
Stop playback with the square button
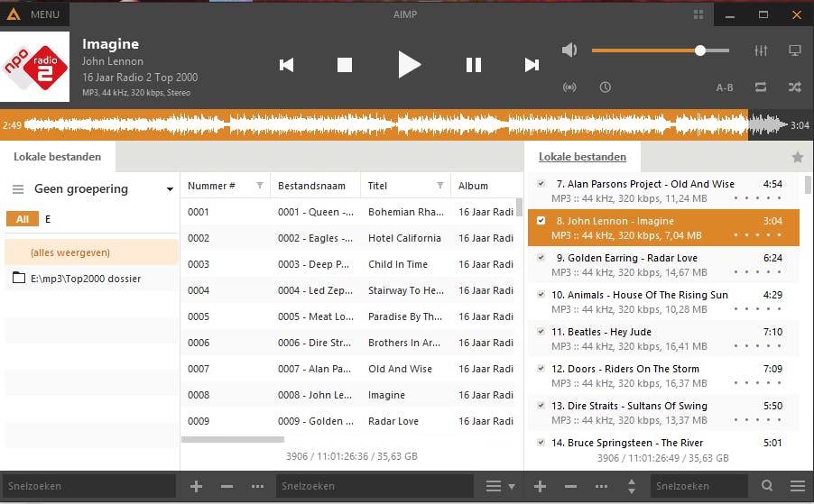tap(344, 65)
